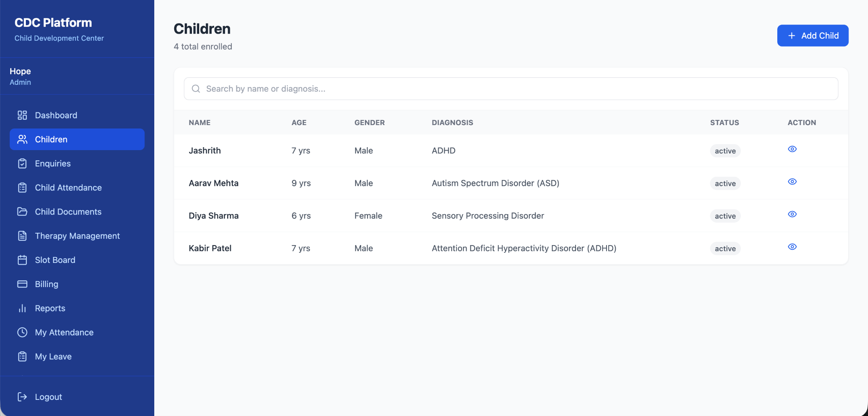View Jashrith's record via the eye icon
868x416 pixels.
(792, 149)
